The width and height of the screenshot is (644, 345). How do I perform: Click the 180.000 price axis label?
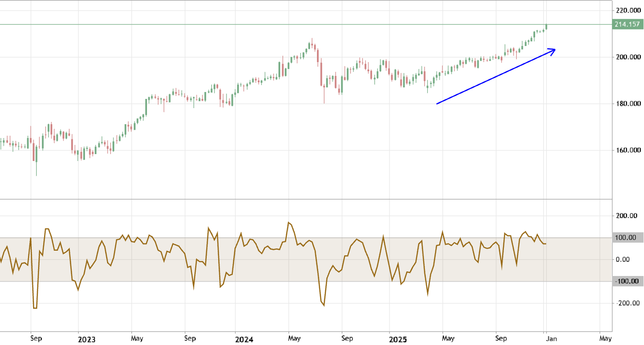(x=628, y=103)
